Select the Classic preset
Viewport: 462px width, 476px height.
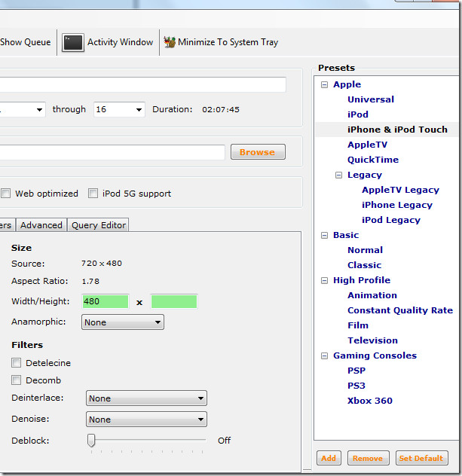(365, 265)
